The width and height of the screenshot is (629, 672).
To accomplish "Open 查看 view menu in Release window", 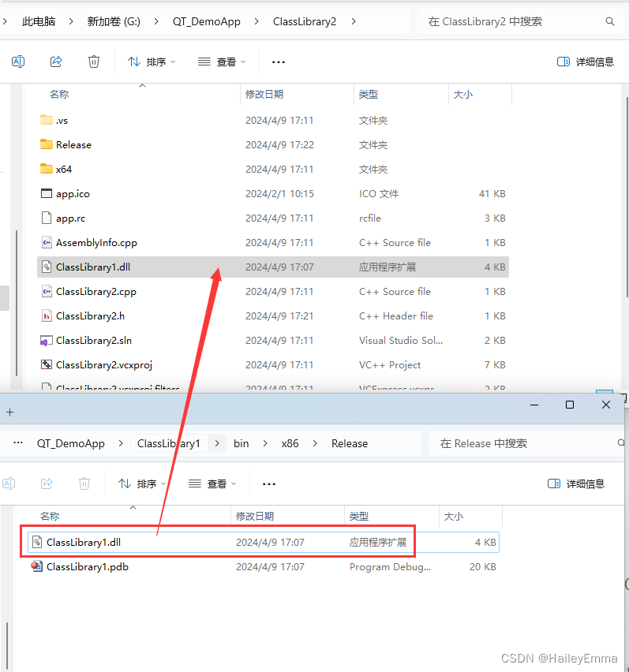I will coord(212,483).
